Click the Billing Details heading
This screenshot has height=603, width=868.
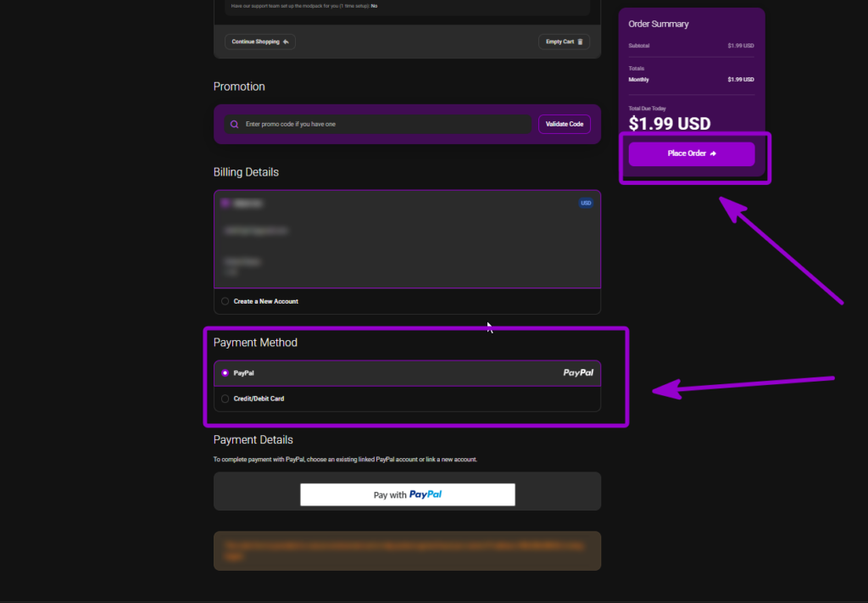[x=246, y=172]
